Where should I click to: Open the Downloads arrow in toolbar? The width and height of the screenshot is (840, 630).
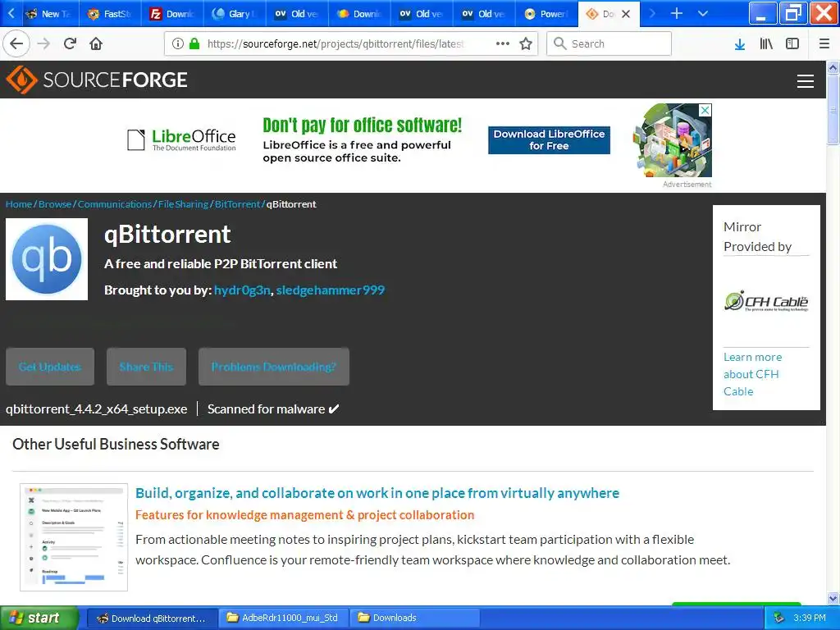pos(740,44)
